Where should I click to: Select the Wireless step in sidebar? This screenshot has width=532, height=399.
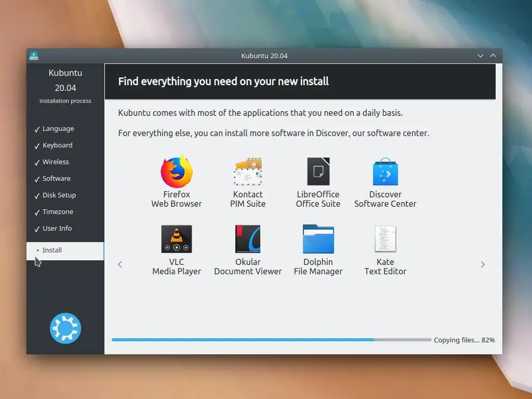(51, 162)
